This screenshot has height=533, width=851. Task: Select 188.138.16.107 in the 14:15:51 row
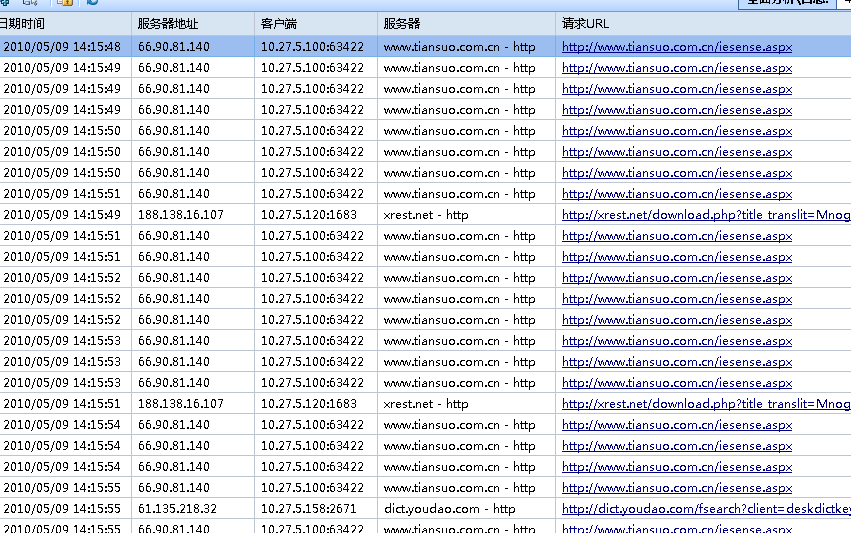click(181, 404)
